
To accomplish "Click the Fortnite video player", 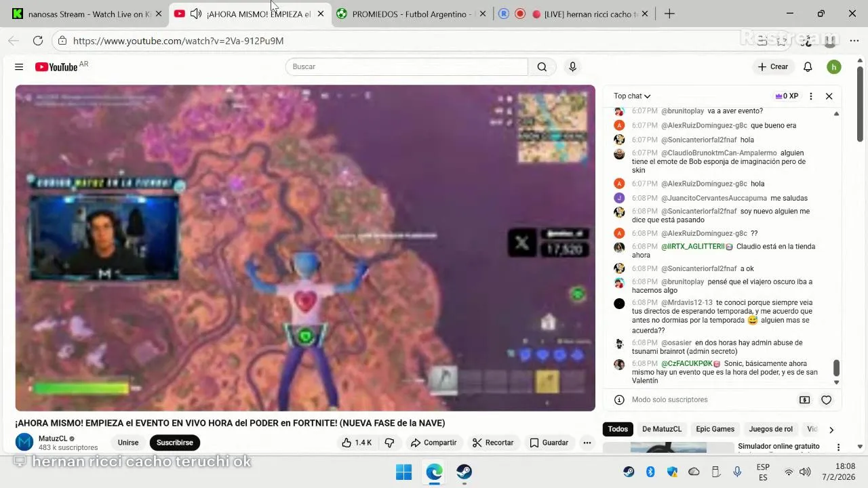I will pos(305,248).
